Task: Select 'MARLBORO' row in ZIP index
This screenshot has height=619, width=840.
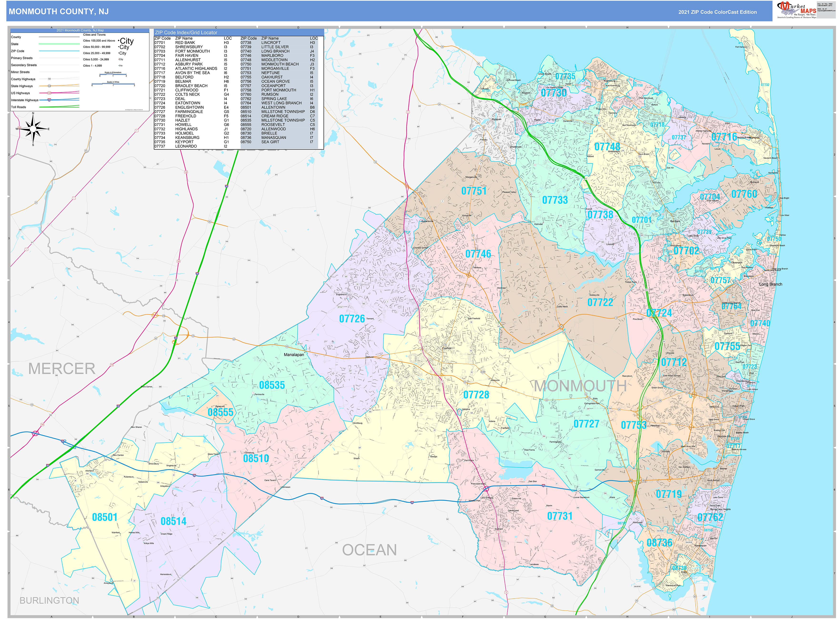Action: [278, 56]
